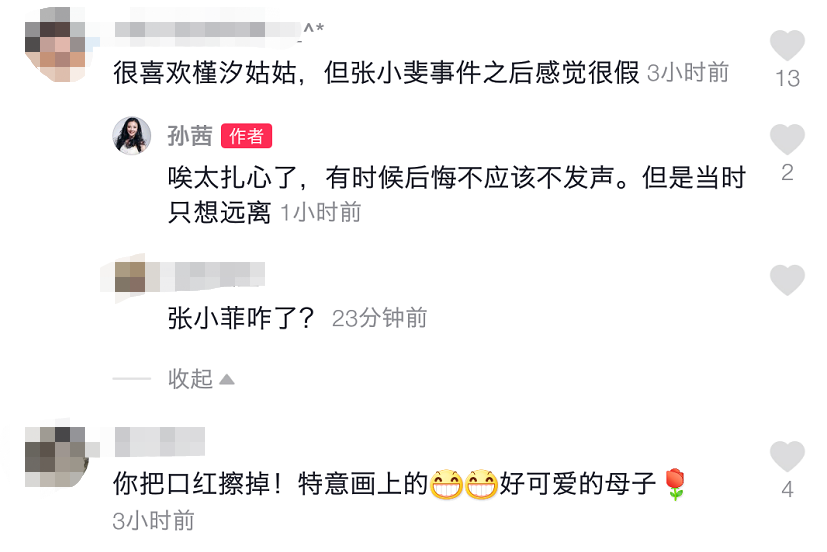Reply to the comment 很喜欢槿汐姑姑
This screenshot has height=552, width=827.
tap(376, 73)
